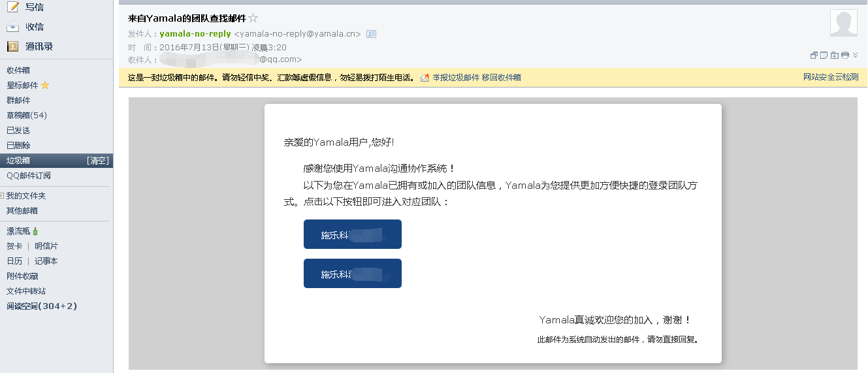Open 通讯录 contacts via its icon
The image size is (868, 373).
pyautogui.click(x=12, y=46)
